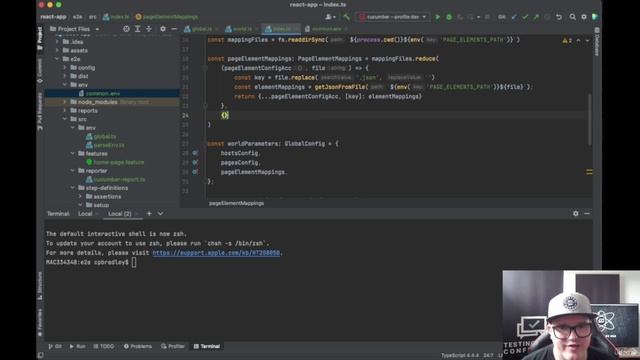Viewport: 640px width, 360px height.
Task: Hide the terminal panel with minus icon
Action: (587, 213)
